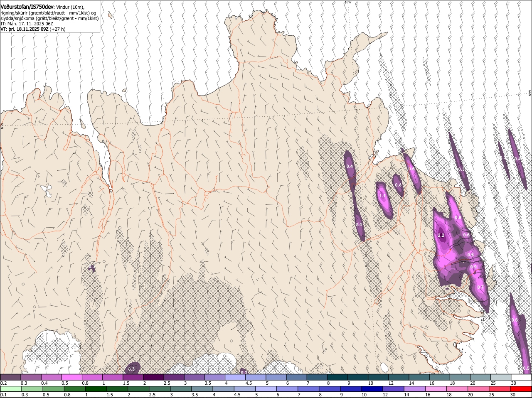Click the 2.2 precipitation maximum label
The height and width of the screenshot is (398, 532).
(441, 235)
